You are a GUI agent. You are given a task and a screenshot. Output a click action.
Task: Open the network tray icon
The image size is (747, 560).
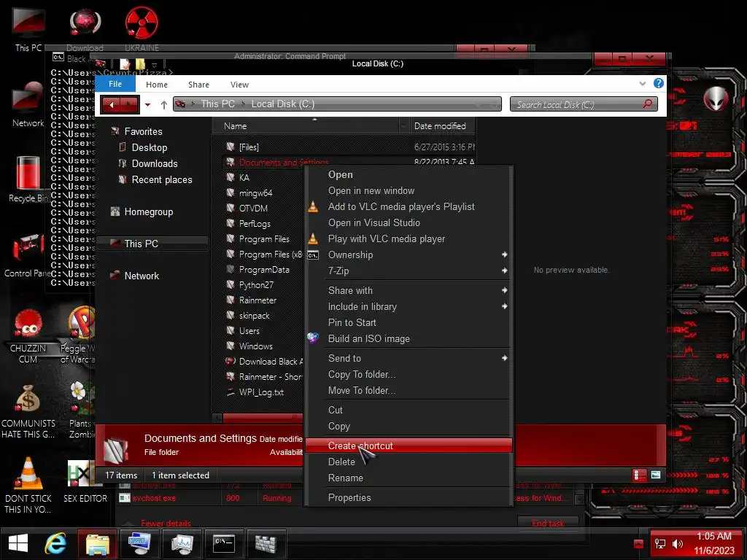(x=660, y=544)
